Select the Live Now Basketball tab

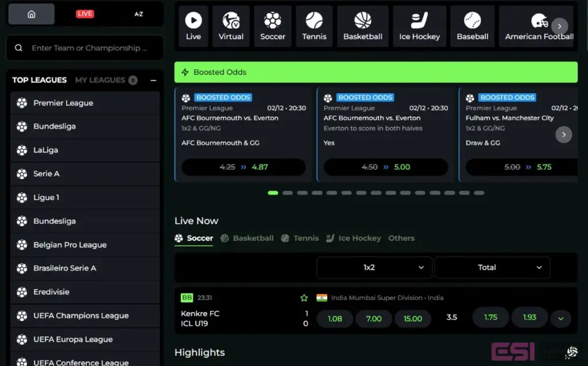(247, 238)
